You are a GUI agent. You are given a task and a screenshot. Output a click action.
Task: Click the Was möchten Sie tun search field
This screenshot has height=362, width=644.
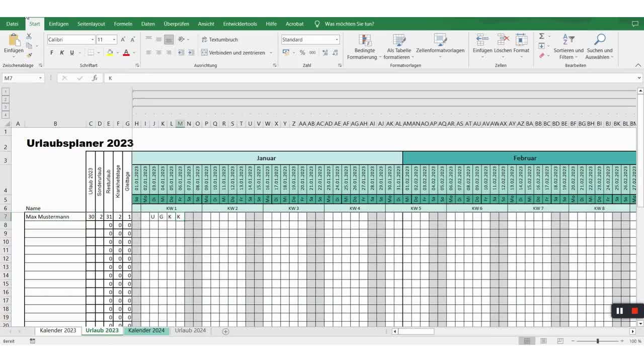tap(349, 24)
